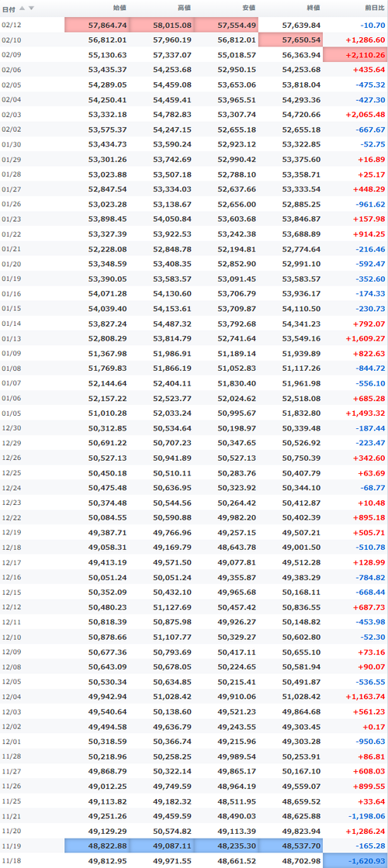Click blue-highlighted open value 48,822.88
Image resolution: width=388 pixels, height=868 pixels.
click(x=97, y=846)
